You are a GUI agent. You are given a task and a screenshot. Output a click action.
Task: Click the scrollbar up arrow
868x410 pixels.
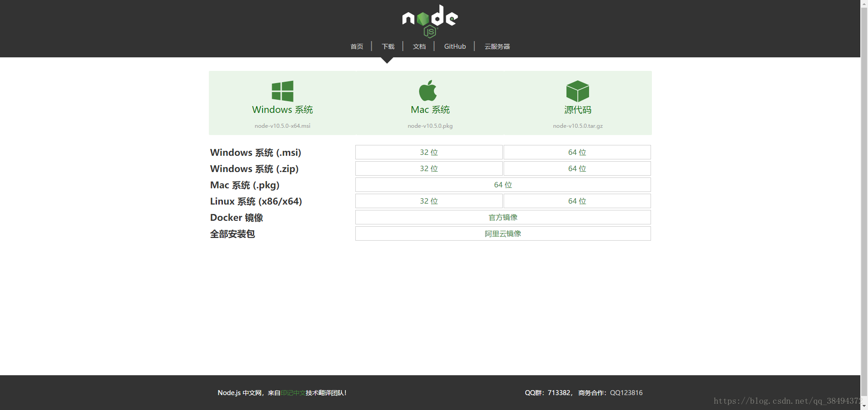(x=864, y=3)
